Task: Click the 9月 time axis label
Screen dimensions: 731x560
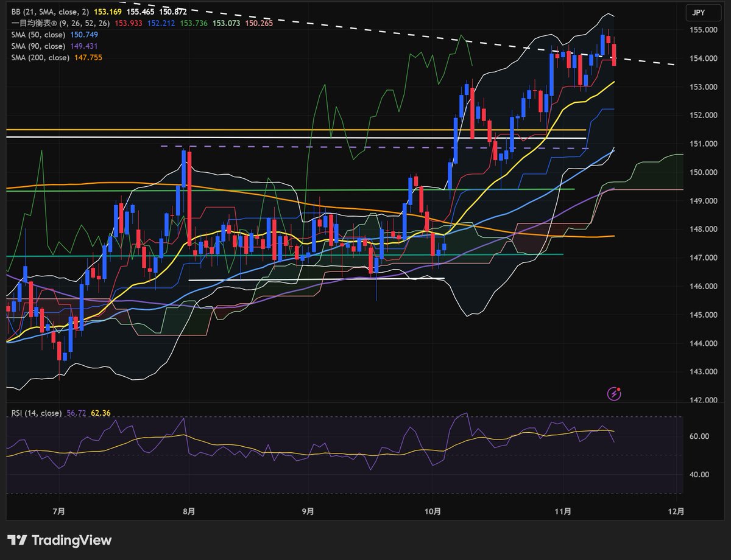Action: (x=309, y=511)
